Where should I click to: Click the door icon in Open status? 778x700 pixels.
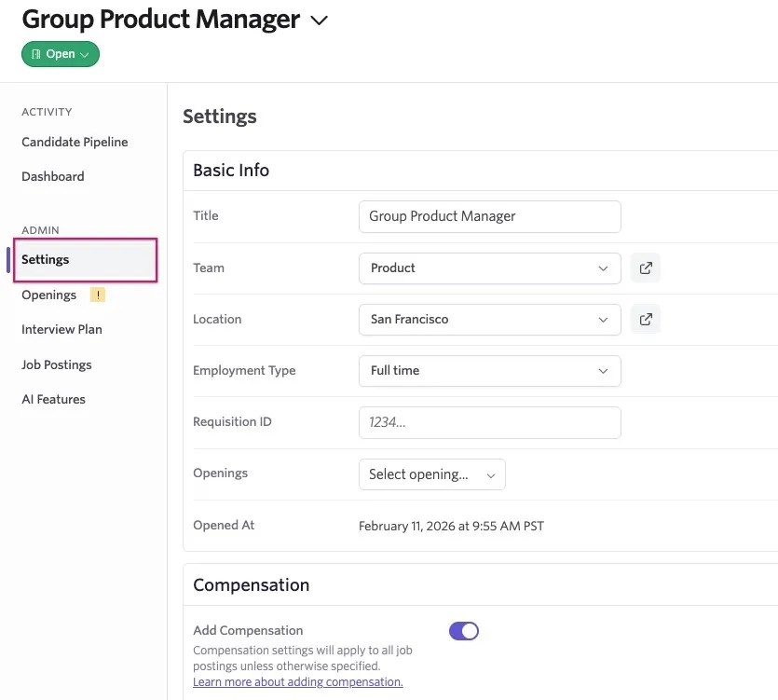(x=36, y=54)
